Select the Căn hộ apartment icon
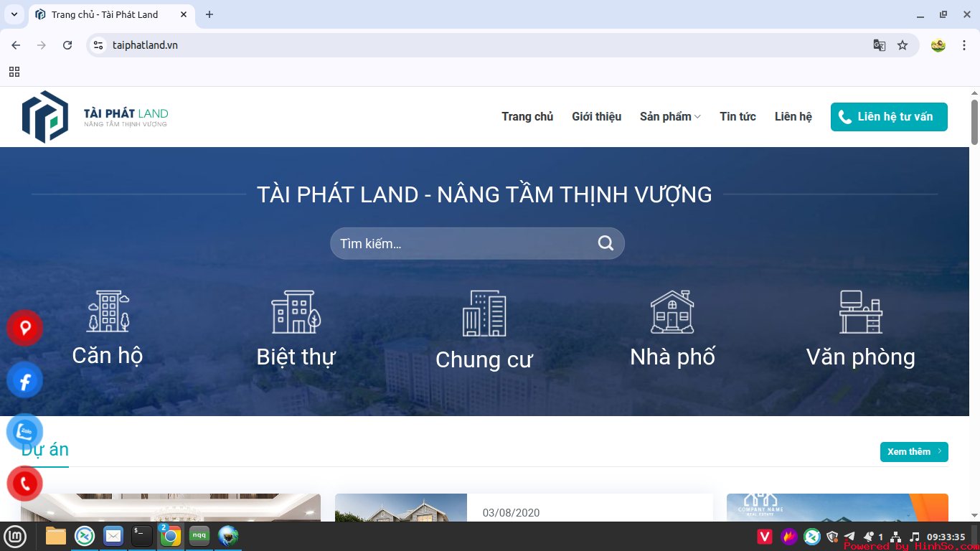This screenshot has height=551, width=980. [x=109, y=311]
